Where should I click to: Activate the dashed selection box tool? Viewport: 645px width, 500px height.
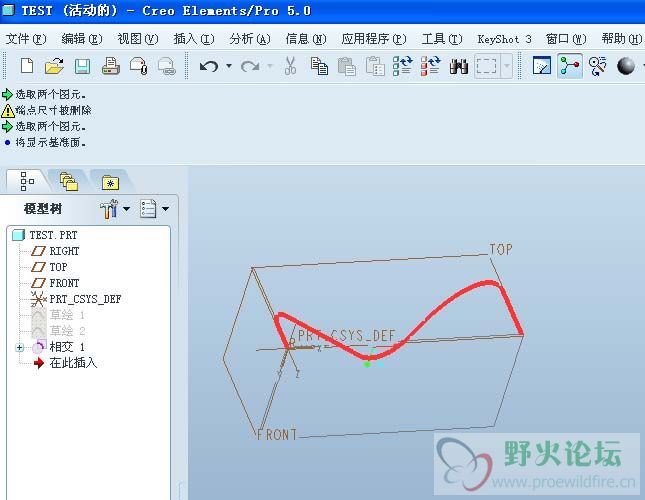(487, 66)
